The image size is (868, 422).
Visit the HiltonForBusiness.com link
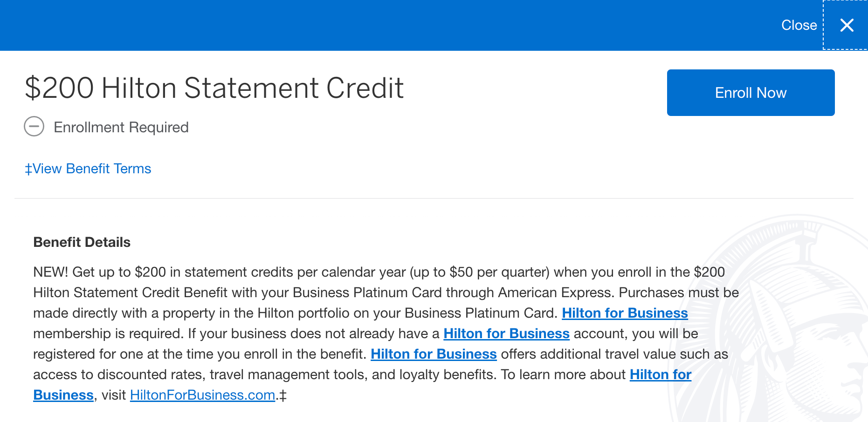[x=202, y=395]
